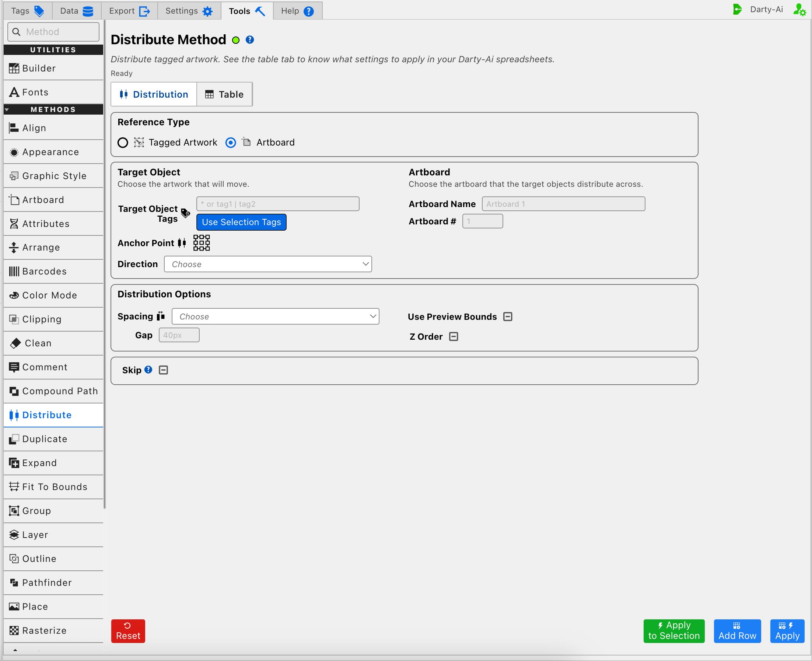
Task: Open the Expand method
Action: tap(53, 463)
